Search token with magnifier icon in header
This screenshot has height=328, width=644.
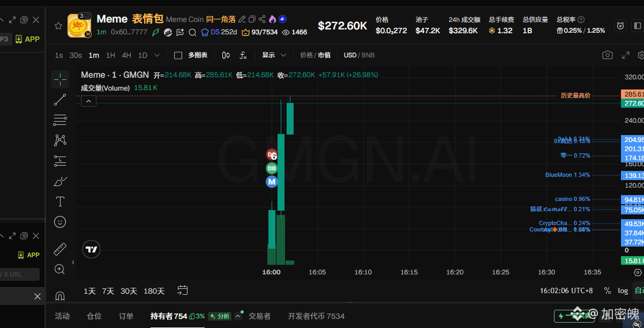[192, 32]
